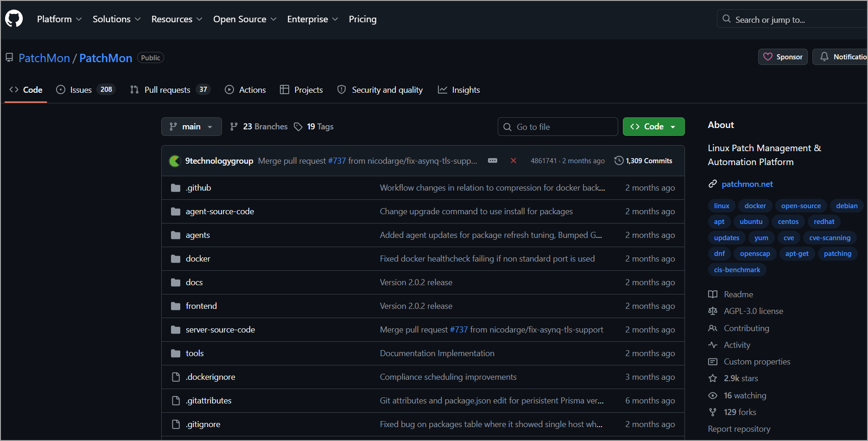Click the file icon for .gitignore

click(x=176, y=424)
